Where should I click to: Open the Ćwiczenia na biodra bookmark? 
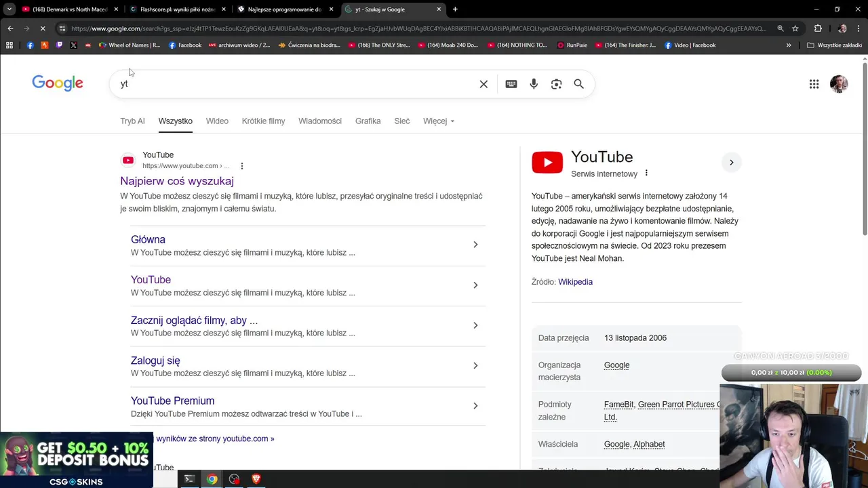click(309, 45)
